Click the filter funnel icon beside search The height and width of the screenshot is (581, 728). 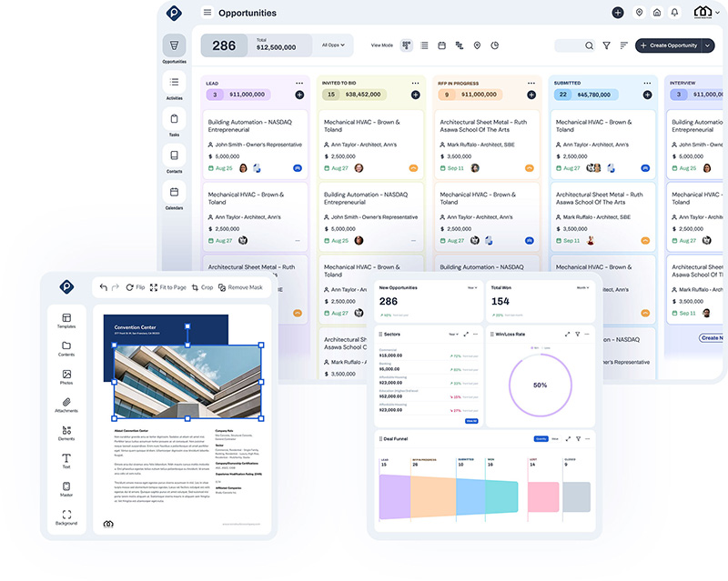(607, 45)
